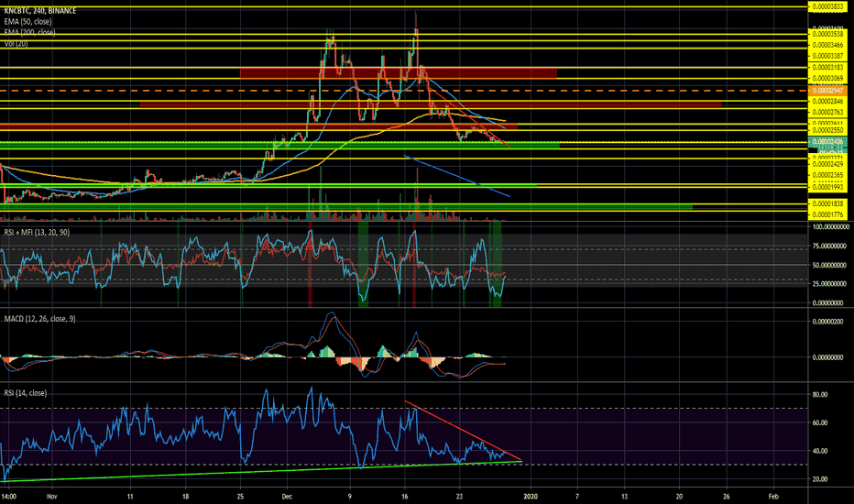Click the 26 date label on time axis
Viewport: 854px width, 504px height.
click(x=726, y=497)
